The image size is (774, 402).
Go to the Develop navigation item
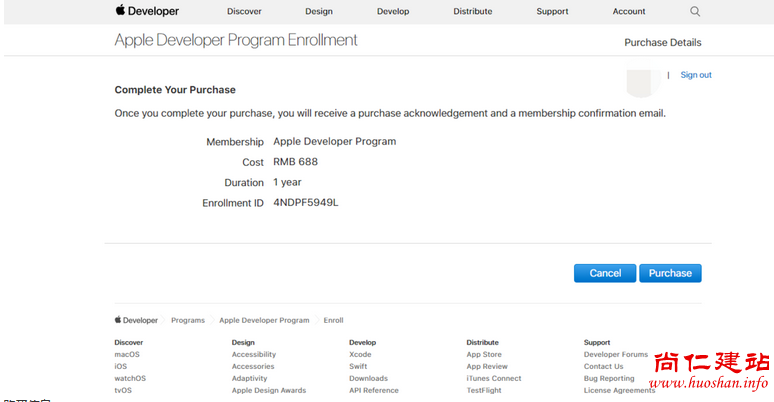[x=393, y=12]
